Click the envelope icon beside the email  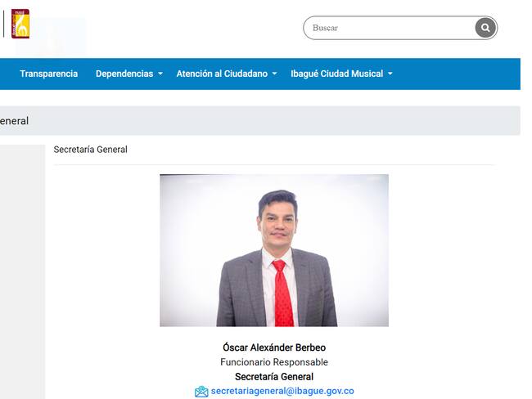(201, 391)
